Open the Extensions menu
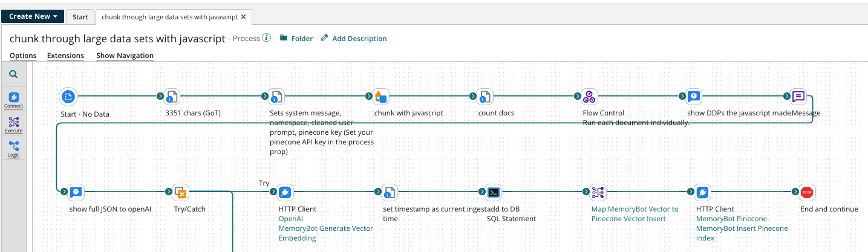Image resolution: width=868 pixels, height=252 pixels. (x=65, y=56)
